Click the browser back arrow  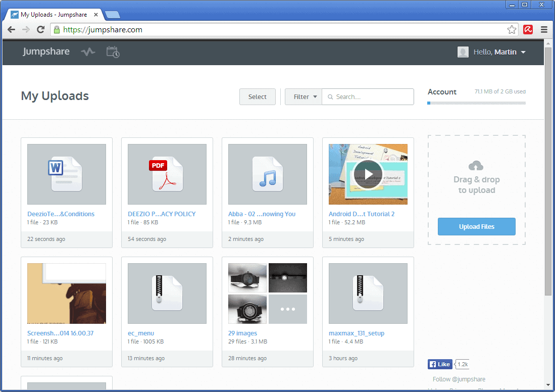[x=11, y=30]
